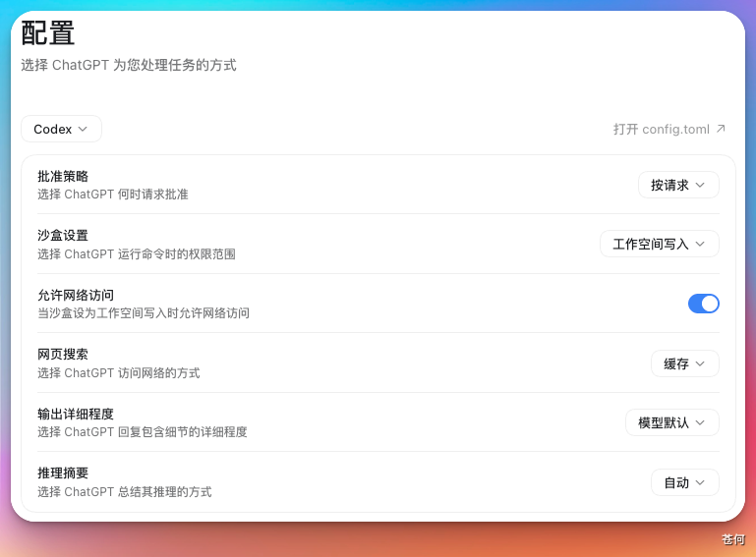Click the 推理摘要 setting title

point(63,473)
